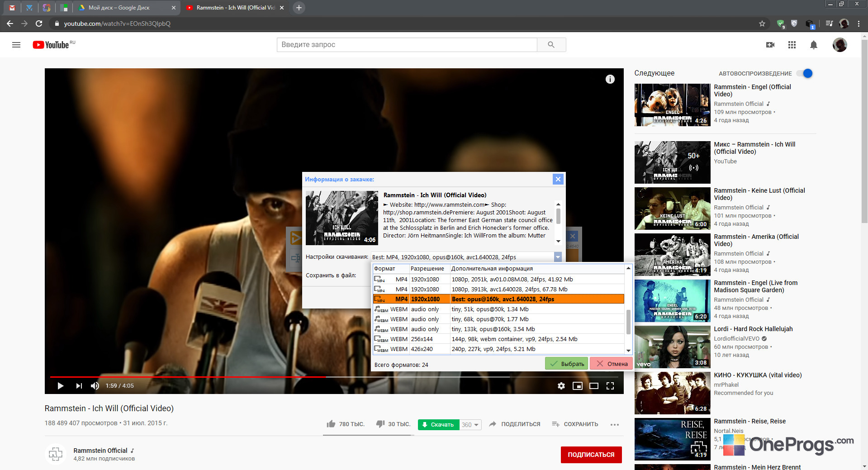Open the Rammstein Ich Will mix thumbnail
Image resolution: width=868 pixels, height=470 pixels.
tap(672, 162)
